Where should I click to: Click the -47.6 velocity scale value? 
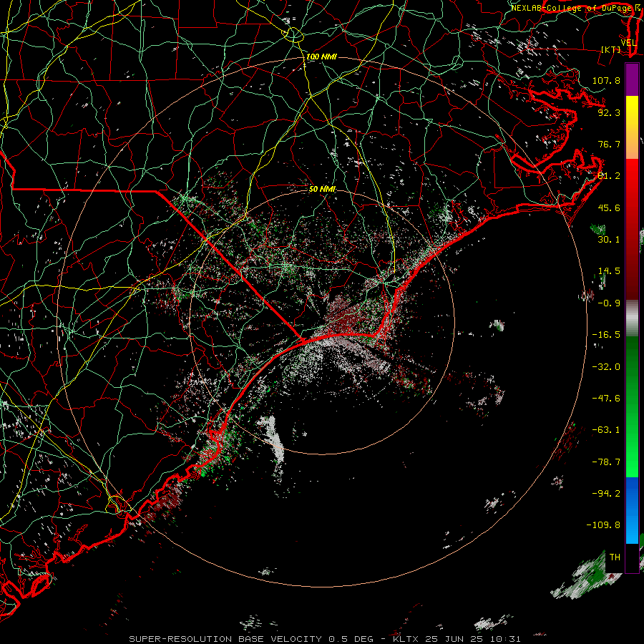606,399
